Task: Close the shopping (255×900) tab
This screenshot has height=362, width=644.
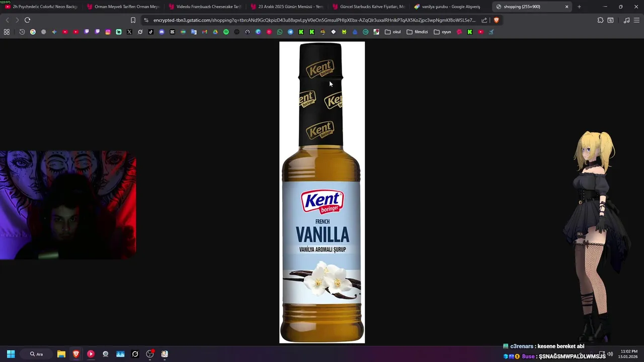Action: [567, 7]
